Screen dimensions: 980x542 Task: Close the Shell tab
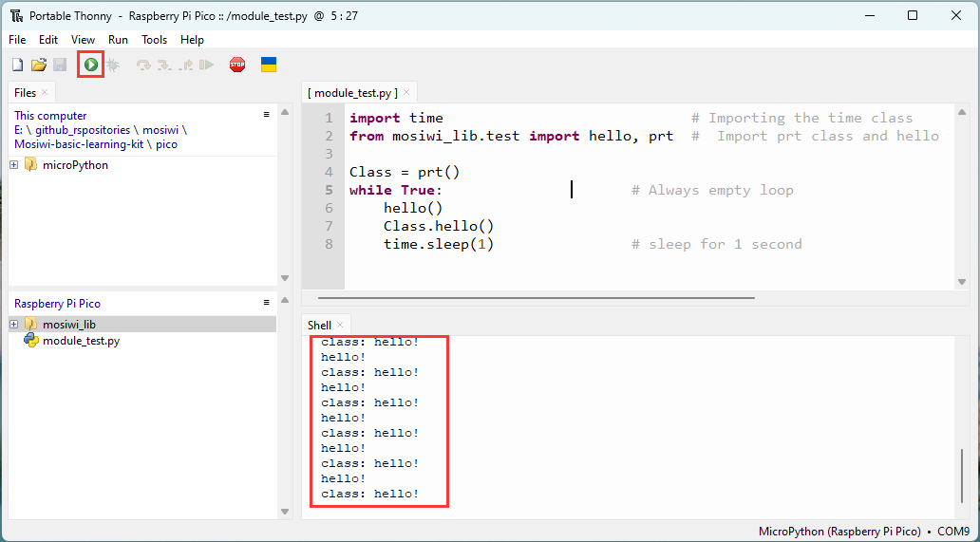point(340,325)
